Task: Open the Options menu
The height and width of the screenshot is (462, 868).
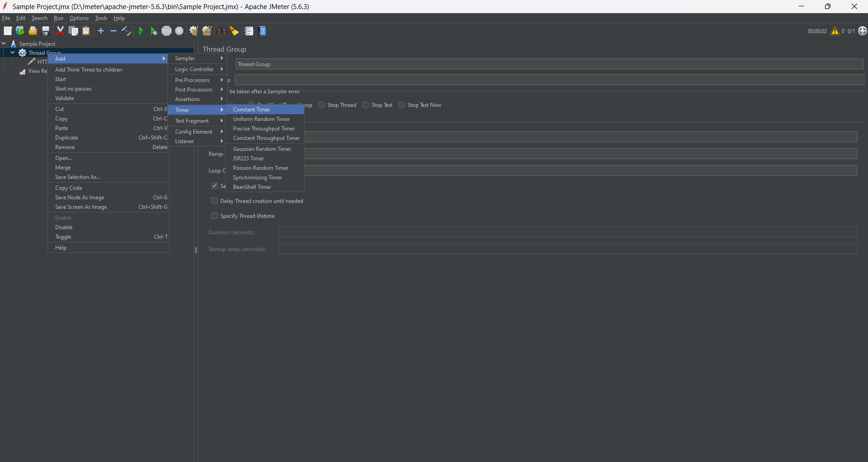Action: [x=79, y=18]
